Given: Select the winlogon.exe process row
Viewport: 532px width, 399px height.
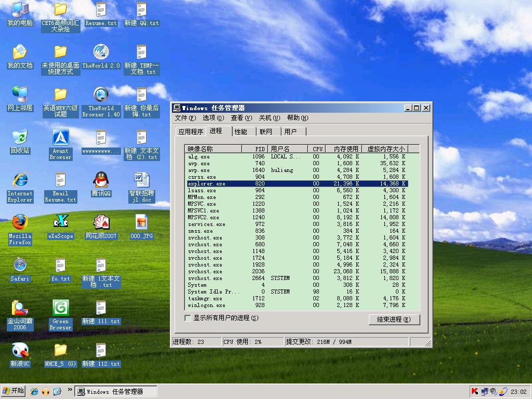Looking at the screenshot, I should pos(297,305).
